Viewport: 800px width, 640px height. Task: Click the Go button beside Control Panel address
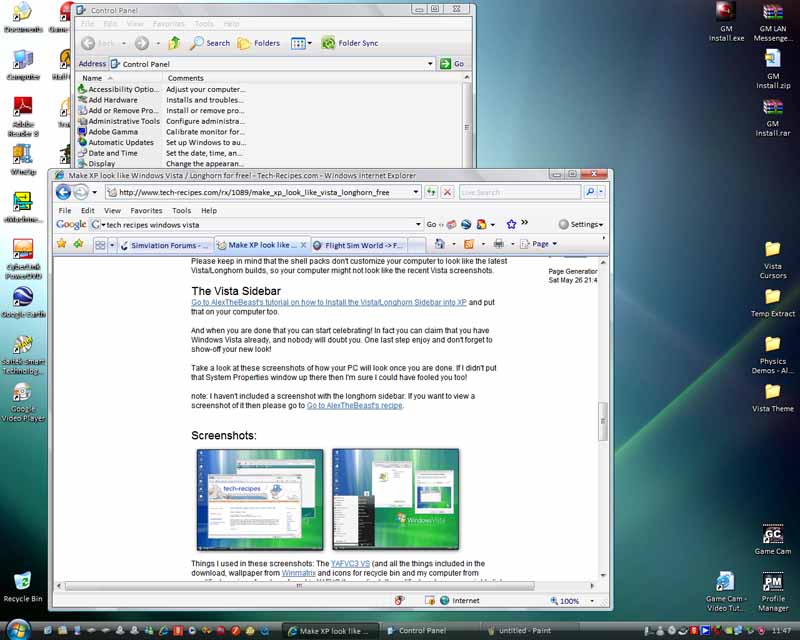pyautogui.click(x=453, y=63)
